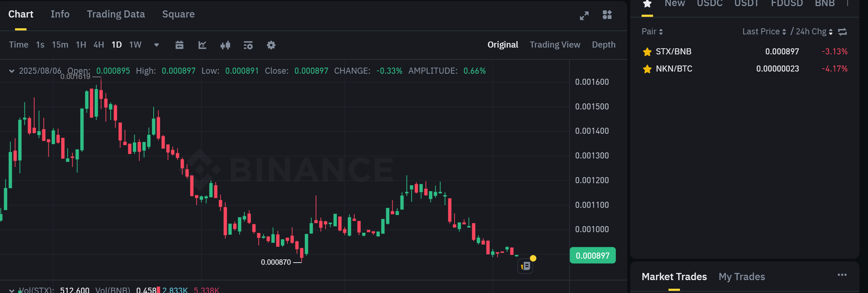Open the FDUSD market tab
The width and height of the screenshot is (868, 293).
coord(787,4)
